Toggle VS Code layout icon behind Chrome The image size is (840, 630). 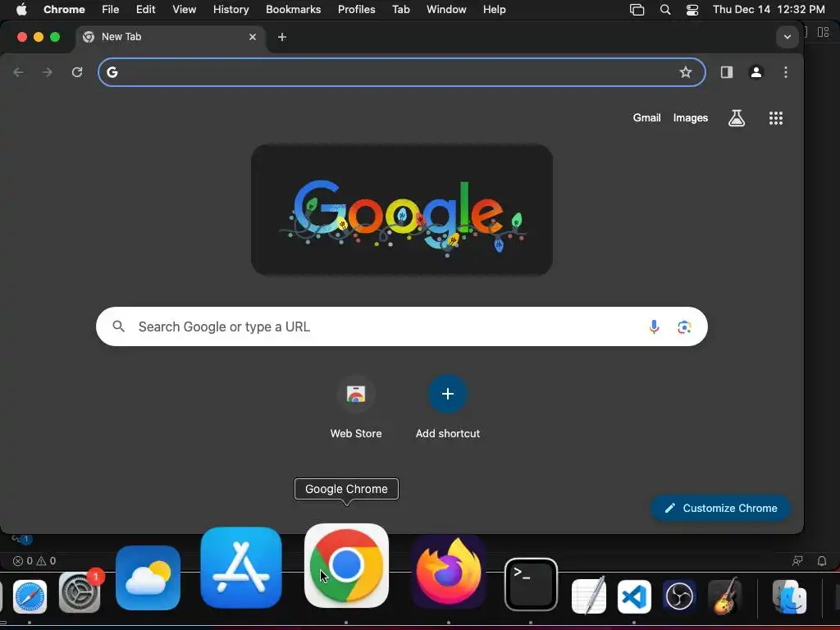click(x=824, y=32)
